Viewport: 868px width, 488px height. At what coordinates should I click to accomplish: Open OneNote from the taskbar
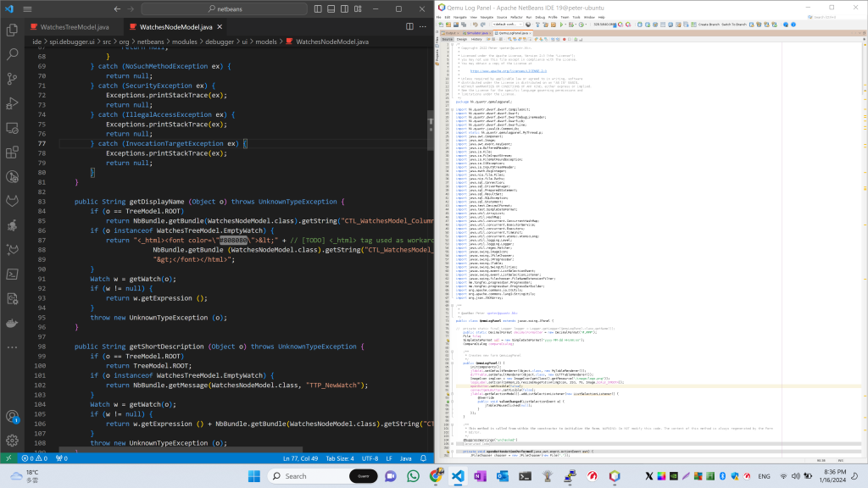coord(480,476)
